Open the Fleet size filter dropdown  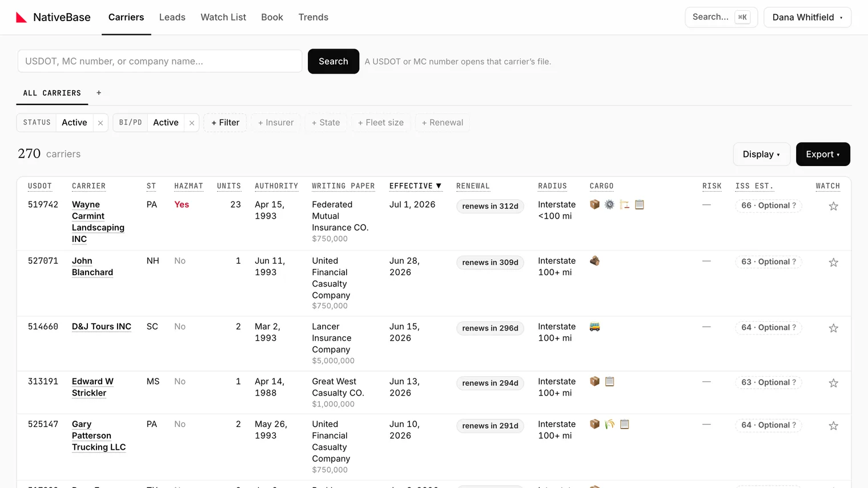coord(381,123)
